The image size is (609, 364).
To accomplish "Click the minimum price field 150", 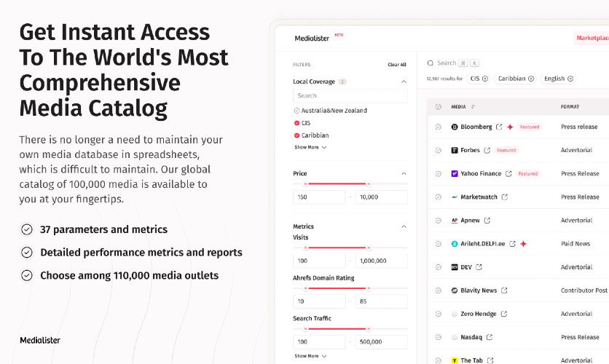I will [x=319, y=197].
